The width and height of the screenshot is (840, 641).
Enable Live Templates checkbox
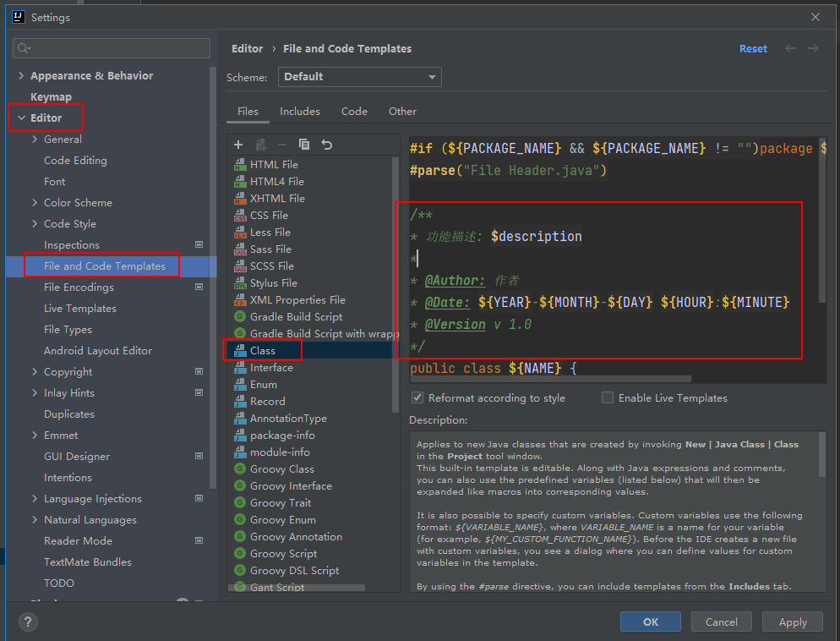pyautogui.click(x=608, y=397)
